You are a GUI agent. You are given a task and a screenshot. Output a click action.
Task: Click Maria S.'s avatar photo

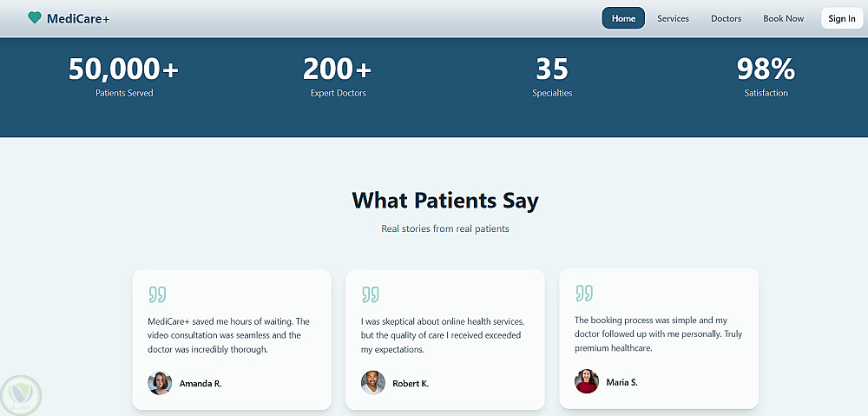pyautogui.click(x=587, y=381)
